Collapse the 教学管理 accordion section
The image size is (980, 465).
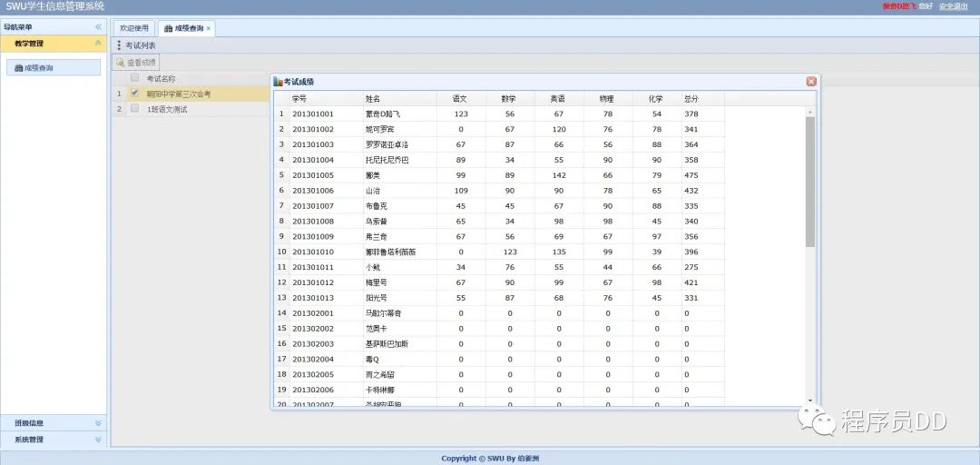tap(98, 44)
